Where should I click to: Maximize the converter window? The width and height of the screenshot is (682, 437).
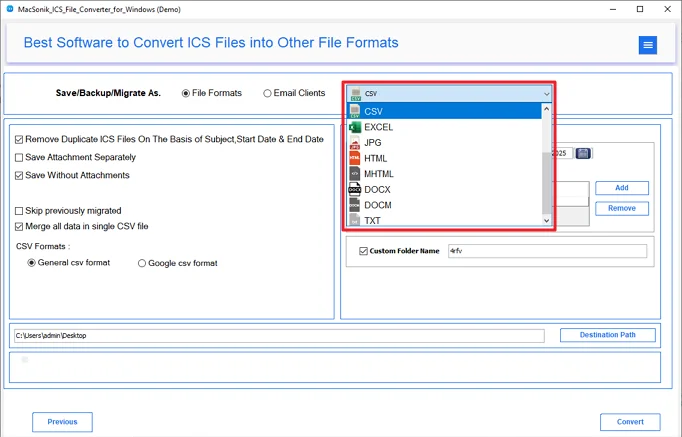pyautogui.click(x=640, y=9)
